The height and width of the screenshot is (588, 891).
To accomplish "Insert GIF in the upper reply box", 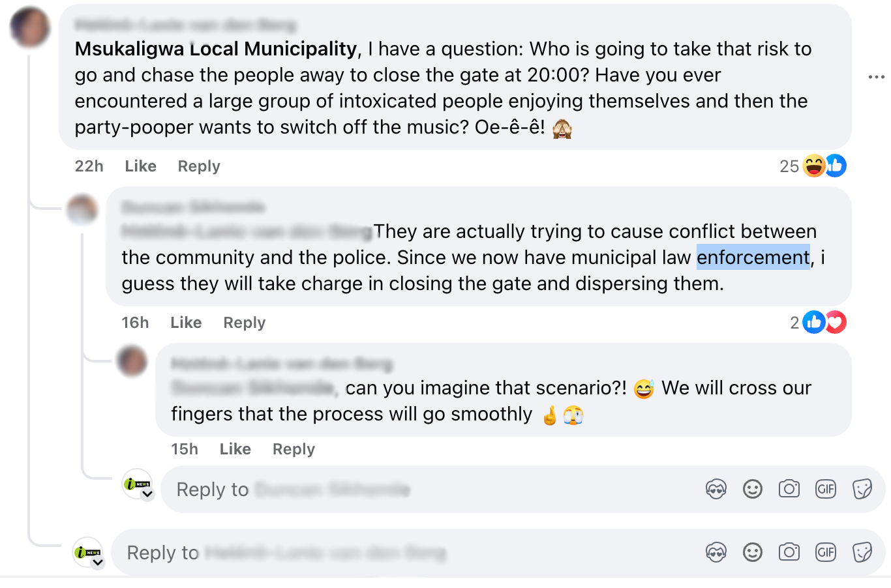I will point(825,489).
